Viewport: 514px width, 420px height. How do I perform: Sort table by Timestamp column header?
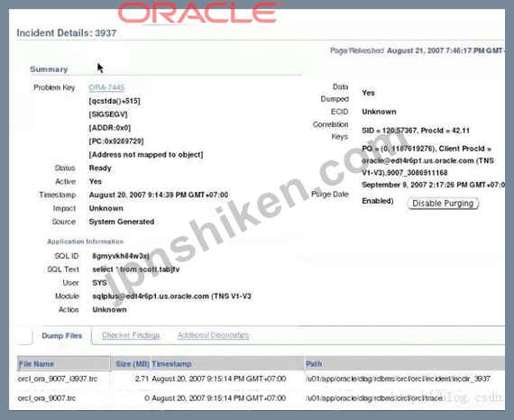point(171,364)
